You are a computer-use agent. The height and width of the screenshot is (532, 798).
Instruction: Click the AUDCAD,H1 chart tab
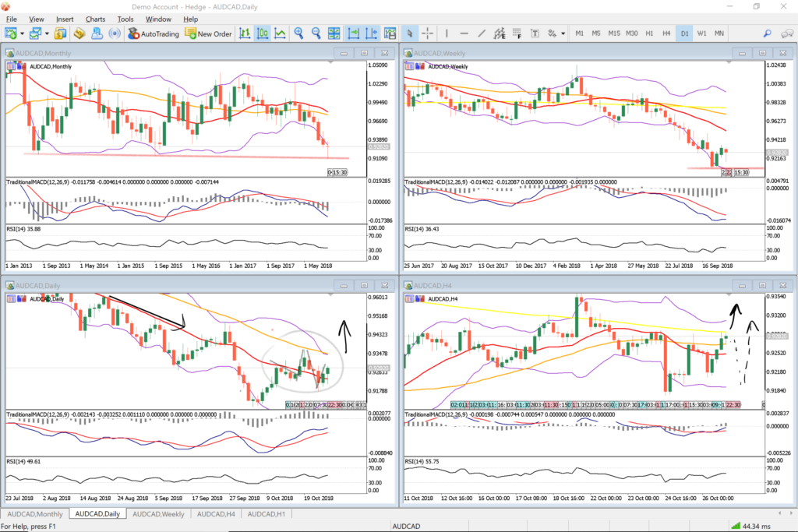coord(267,514)
